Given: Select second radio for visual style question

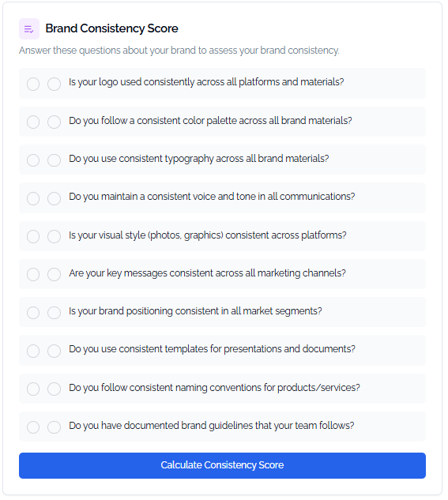Looking at the screenshot, I should pyautogui.click(x=55, y=237).
